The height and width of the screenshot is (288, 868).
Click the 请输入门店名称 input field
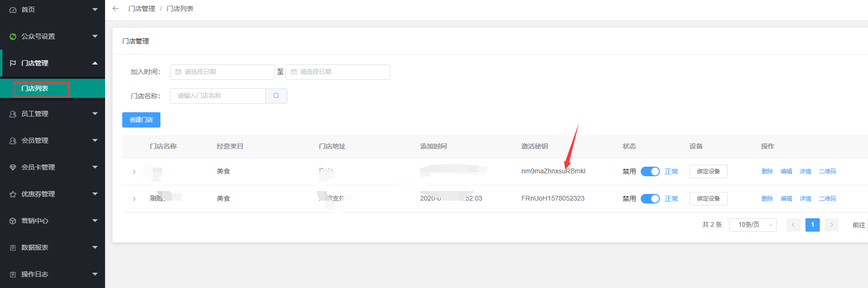(218, 96)
